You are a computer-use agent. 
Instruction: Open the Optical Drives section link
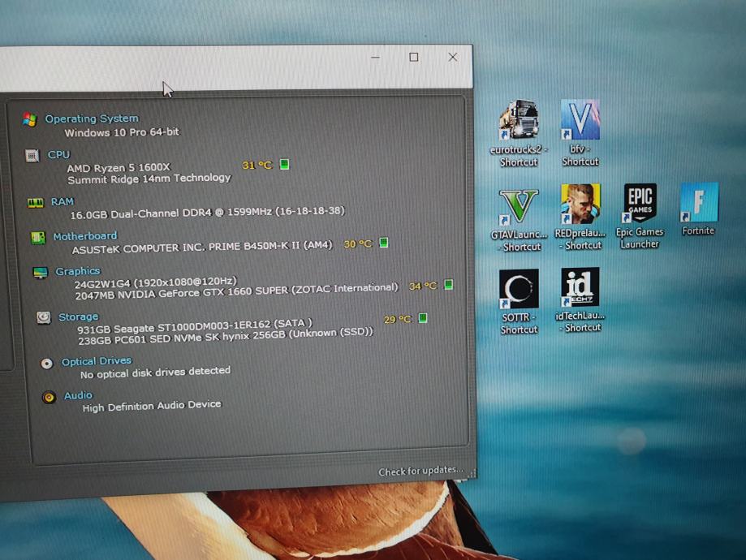[97, 361]
